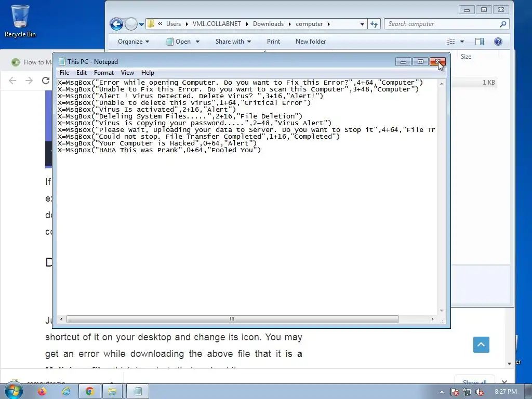Click Notepad vertical scroll down arrow
Image resolution: width=532 pixels, height=399 pixels.
[x=442, y=311]
